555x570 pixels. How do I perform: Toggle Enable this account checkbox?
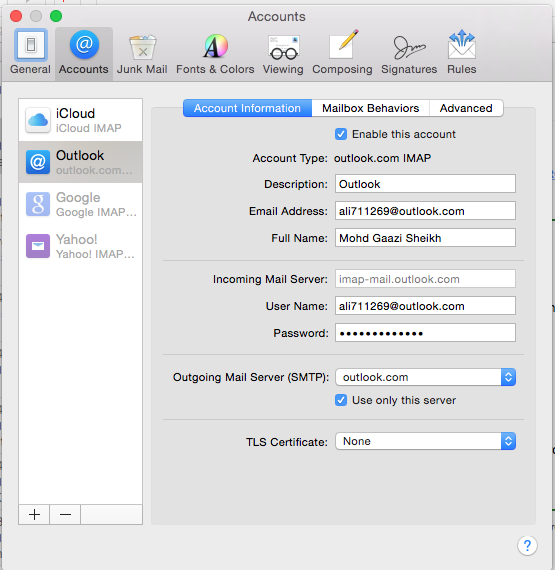(x=341, y=134)
